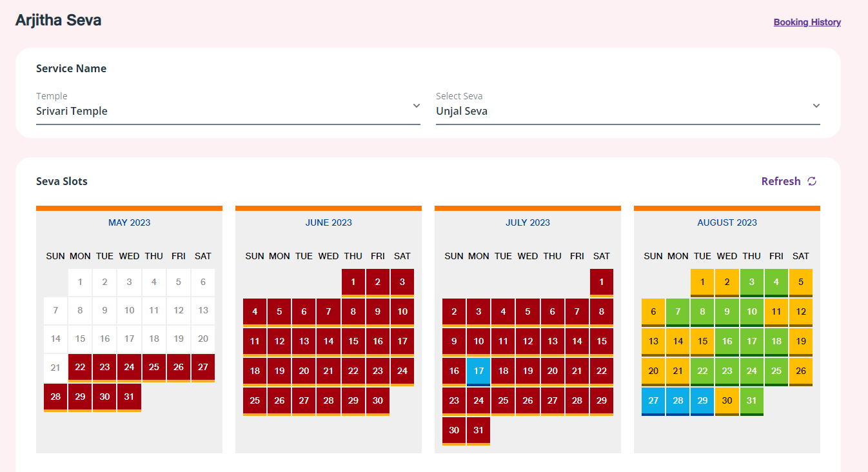This screenshot has width=868, height=472.
Task: Expand the Select Seva dropdown chevron
Action: click(x=816, y=105)
